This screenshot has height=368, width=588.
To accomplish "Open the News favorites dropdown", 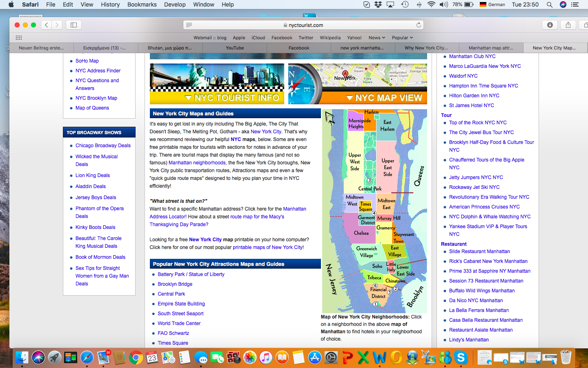I will pos(376,38).
